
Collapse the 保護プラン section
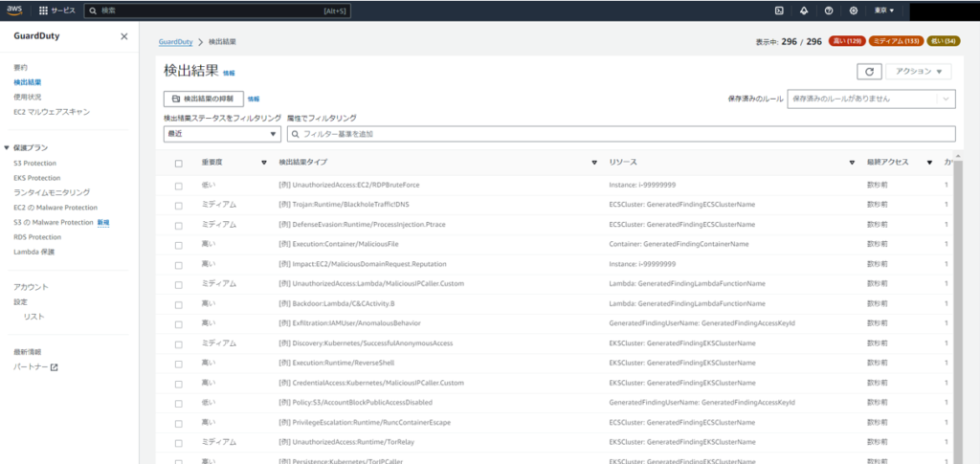[7, 148]
